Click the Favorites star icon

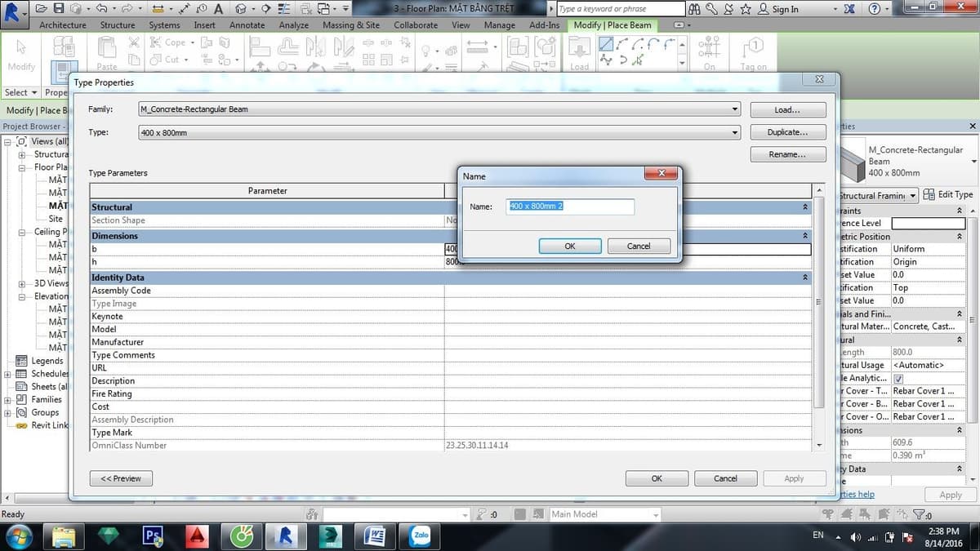(x=746, y=9)
